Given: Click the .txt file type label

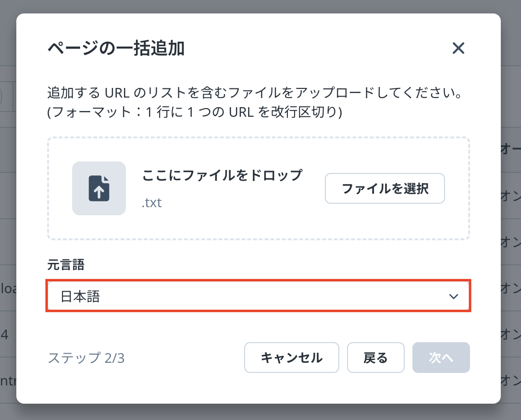Looking at the screenshot, I should pyautogui.click(x=151, y=203).
